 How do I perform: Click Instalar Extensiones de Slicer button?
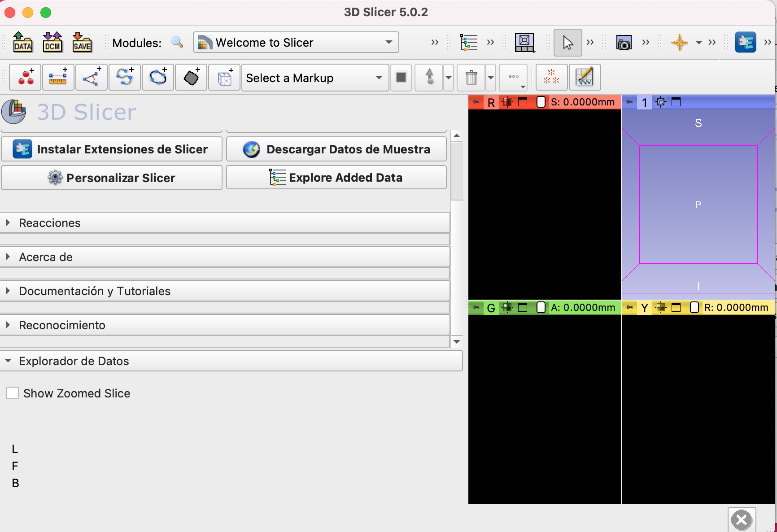pos(112,149)
